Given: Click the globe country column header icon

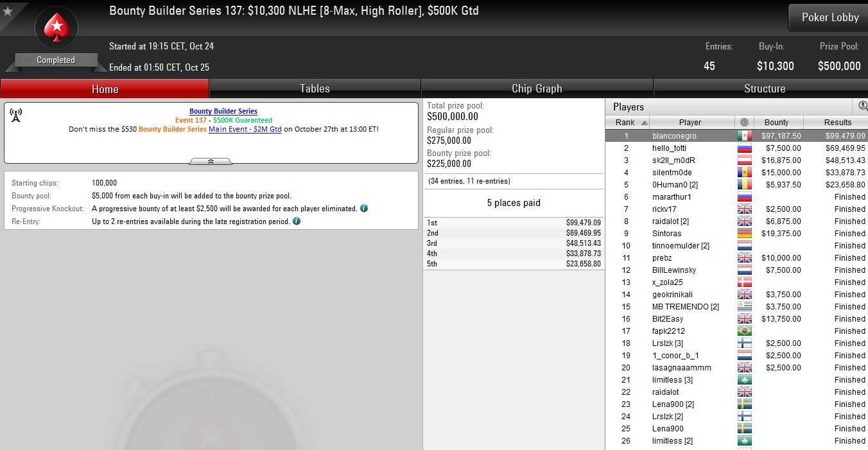Looking at the screenshot, I should (x=744, y=122).
